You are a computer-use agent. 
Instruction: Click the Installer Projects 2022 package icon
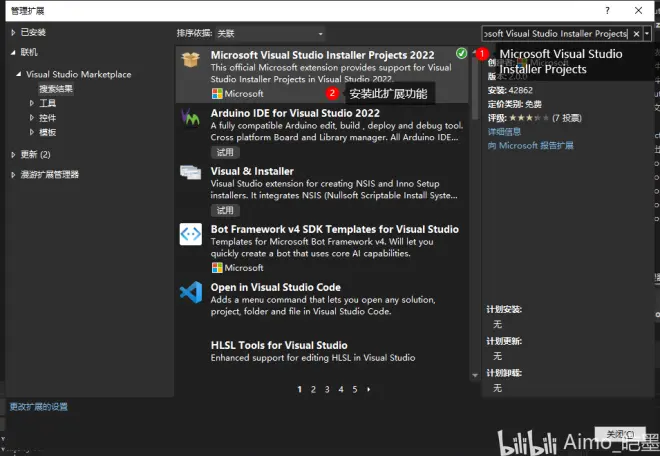pos(190,59)
